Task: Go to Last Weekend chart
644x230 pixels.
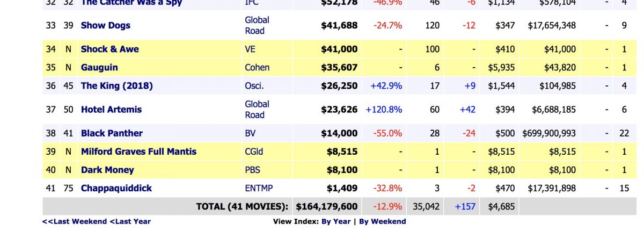Action: [x=75, y=221]
